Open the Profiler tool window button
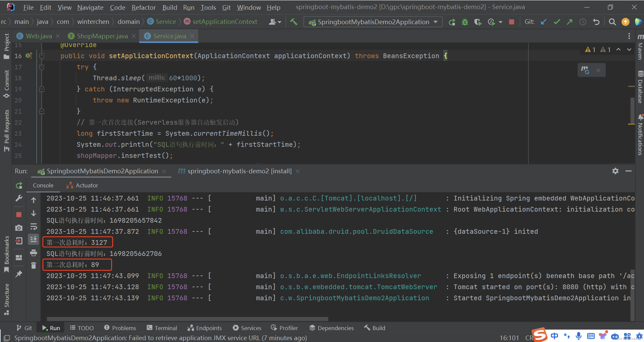This screenshot has height=342, width=644. click(x=284, y=328)
